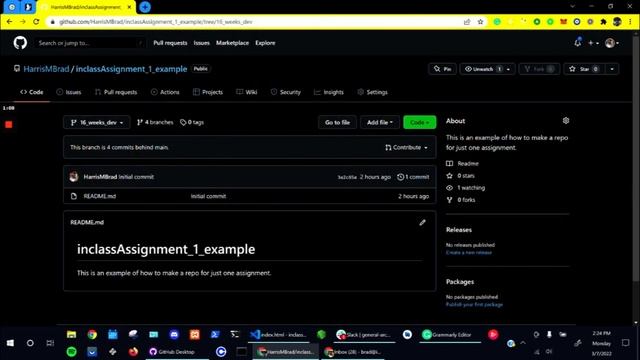View the 4 branches link
640x360 pixels.
click(x=155, y=122)
